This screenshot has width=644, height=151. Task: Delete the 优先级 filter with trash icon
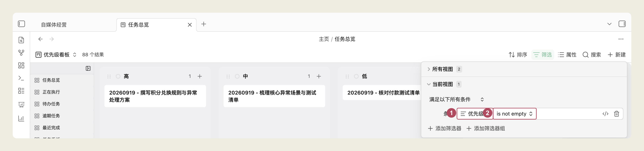(616, 114)
